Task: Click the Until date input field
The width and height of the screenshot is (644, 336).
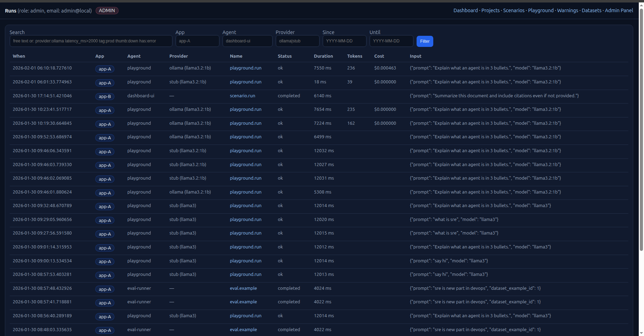Action: pos(391,41)
